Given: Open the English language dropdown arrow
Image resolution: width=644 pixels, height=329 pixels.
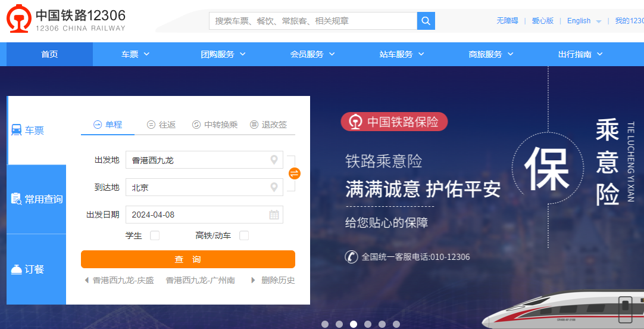Looking at the screenshot, I should point(598,22).
